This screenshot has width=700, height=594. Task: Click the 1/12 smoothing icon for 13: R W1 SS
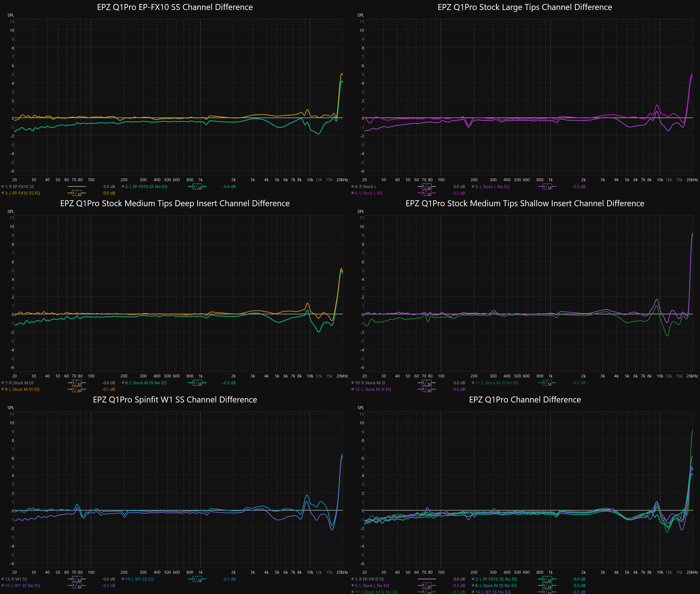(x=77, y=579)
